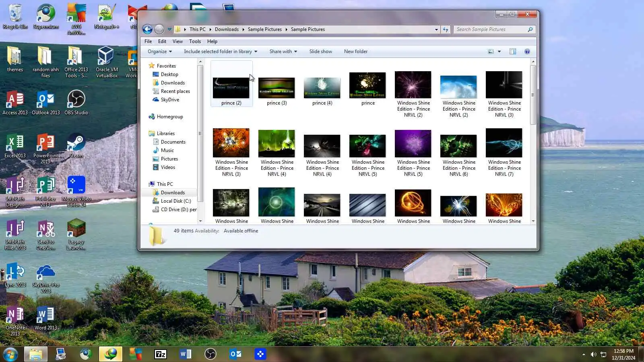Select the SkyDrive Pro 2013 desktop icon
The width and height of the screenshot is (644, 362).
[46, 278]
